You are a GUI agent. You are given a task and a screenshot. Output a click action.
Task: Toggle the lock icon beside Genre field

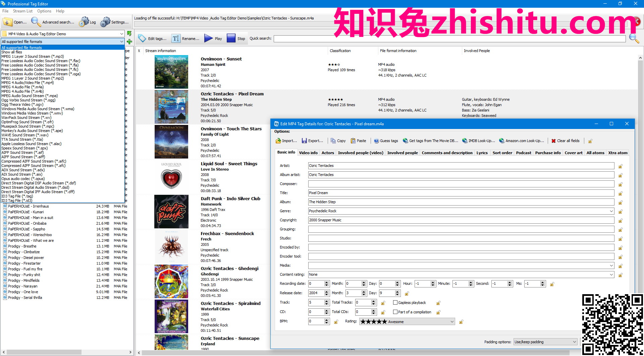pyautogui.click(x=621, y=212)
